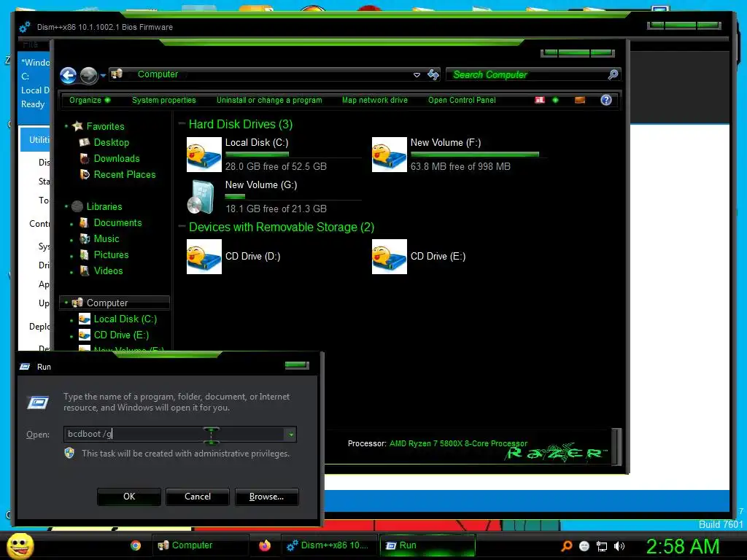The width and height of the screenshot is (747, 560).
Task: Click Open Control Panel
Action: 462,100
